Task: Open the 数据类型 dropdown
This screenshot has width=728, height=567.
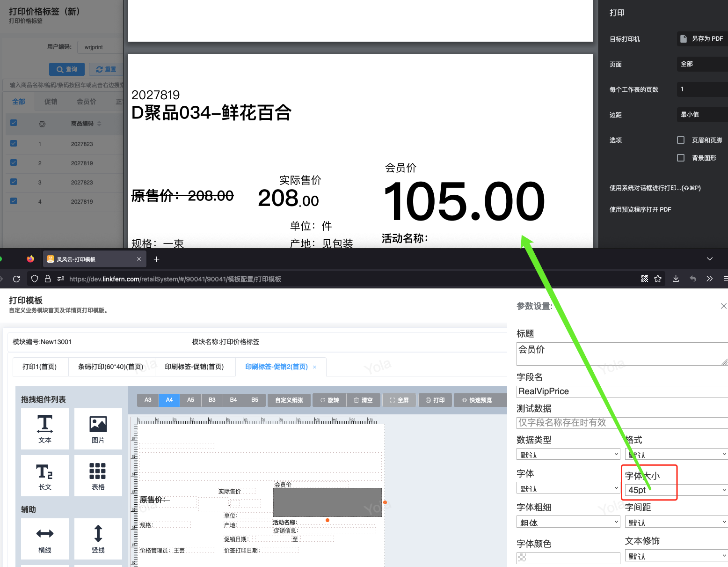Action: pos(568,454)
